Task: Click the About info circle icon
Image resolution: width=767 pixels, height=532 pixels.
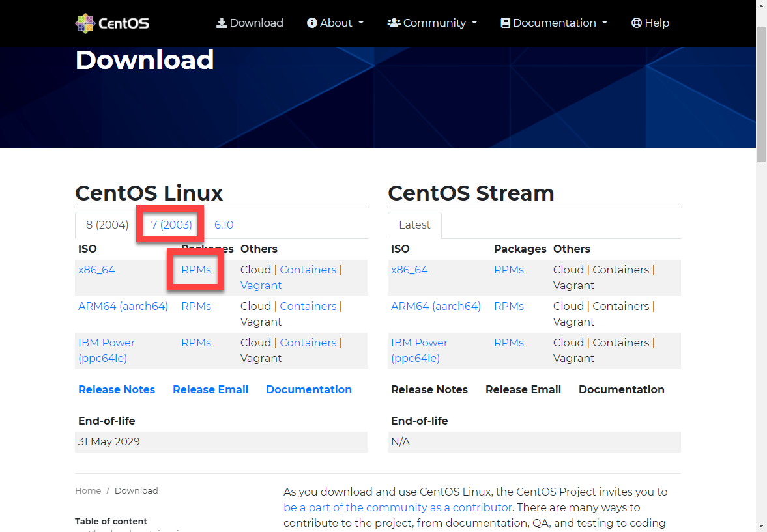Action: [x=311, y=23]
